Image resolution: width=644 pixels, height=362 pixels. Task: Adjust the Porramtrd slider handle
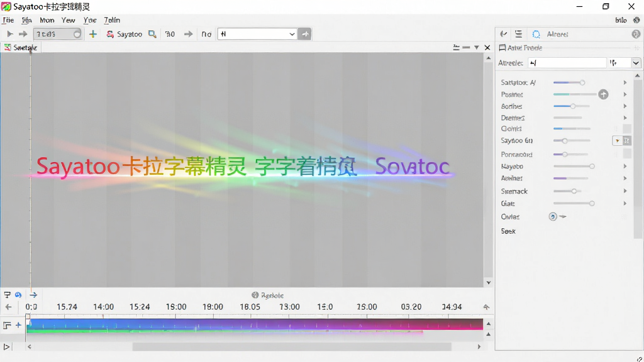(565, 155)
